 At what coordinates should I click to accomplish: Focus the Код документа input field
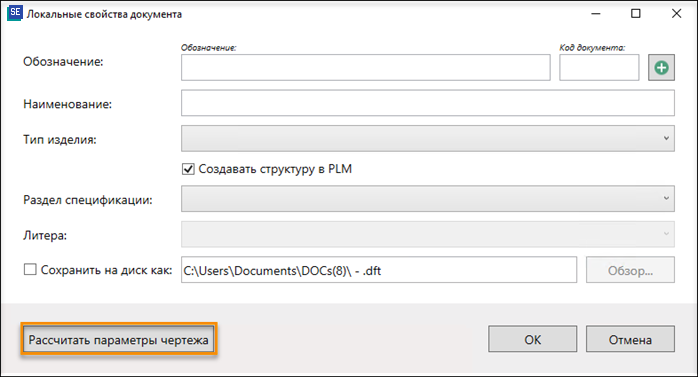599,68
